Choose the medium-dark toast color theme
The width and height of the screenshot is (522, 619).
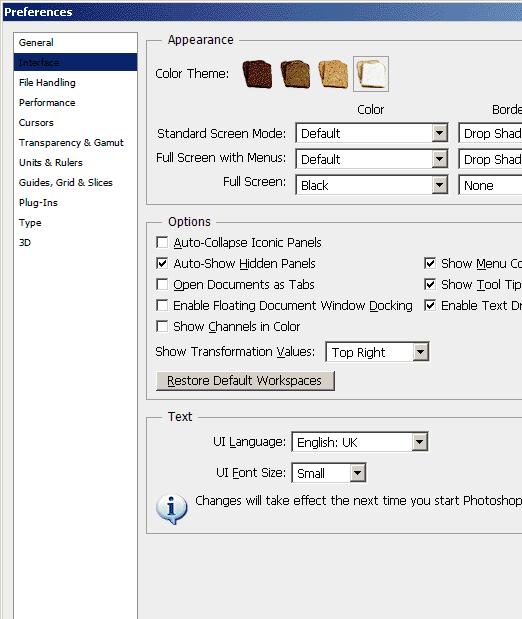295,74
